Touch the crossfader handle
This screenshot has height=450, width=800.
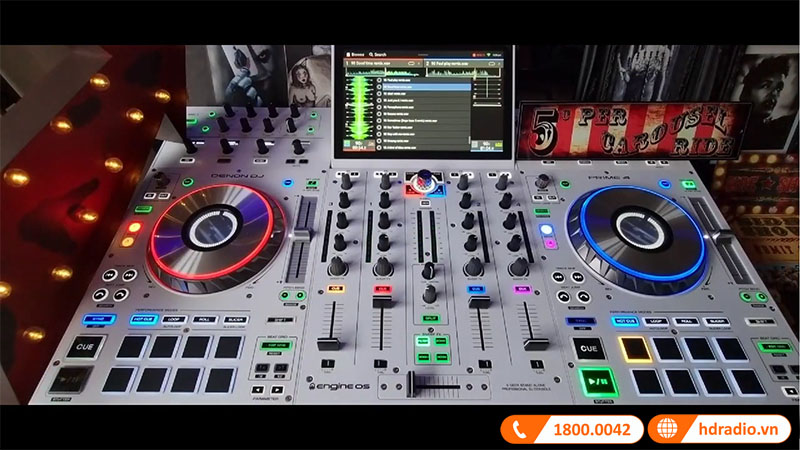[x=411, y=384]
